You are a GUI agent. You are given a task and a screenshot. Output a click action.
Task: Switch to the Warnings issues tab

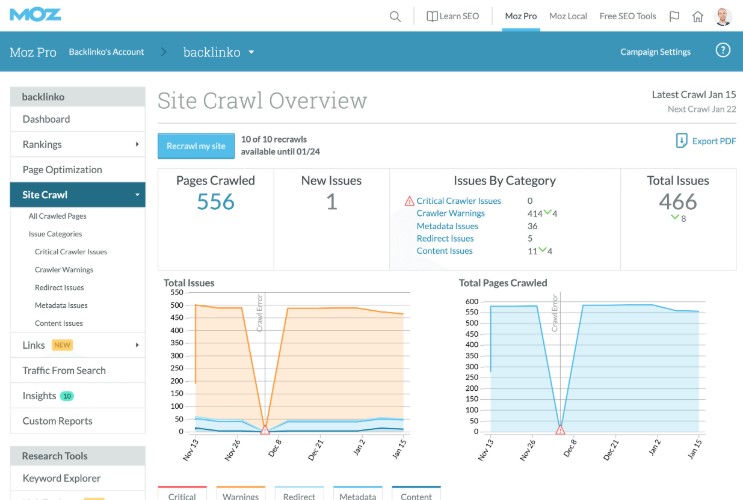coord(240,493)
